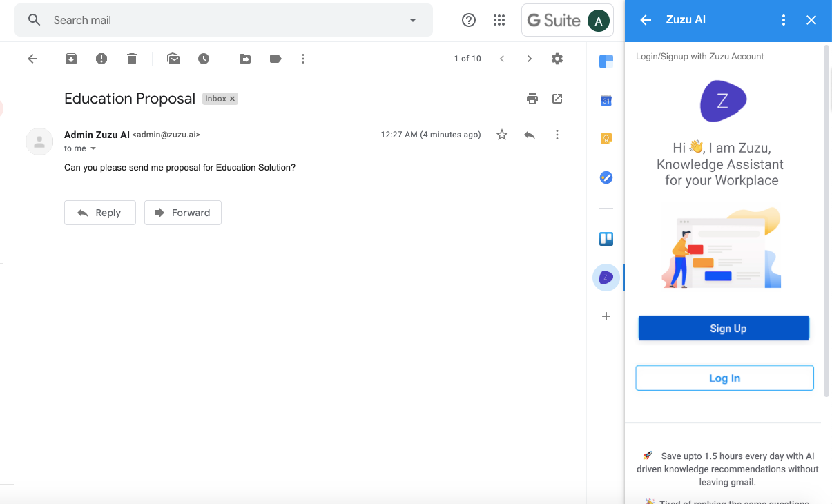This screenshot has height=504, width=832.
Task: Go to newer email arrow
Action: pyautogui.click(x=502, y=59)
